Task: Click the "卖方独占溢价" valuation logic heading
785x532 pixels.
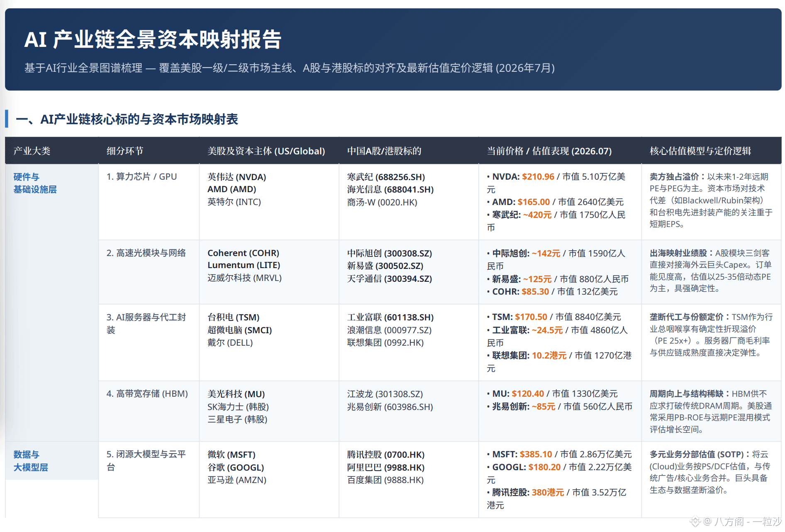Action: tap(674, 177)
